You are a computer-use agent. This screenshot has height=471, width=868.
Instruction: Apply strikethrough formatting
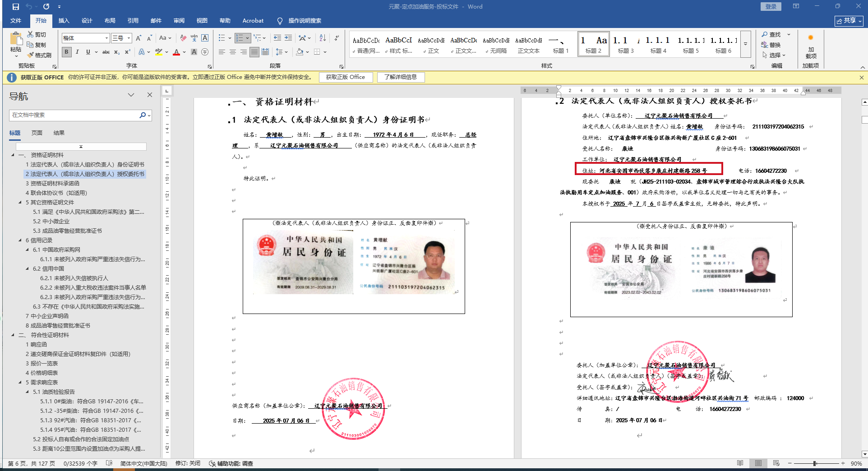106,52
